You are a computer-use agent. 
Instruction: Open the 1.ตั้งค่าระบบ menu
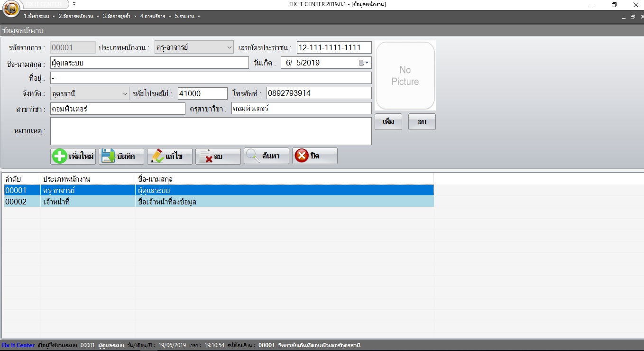click(x=37, y=16)
